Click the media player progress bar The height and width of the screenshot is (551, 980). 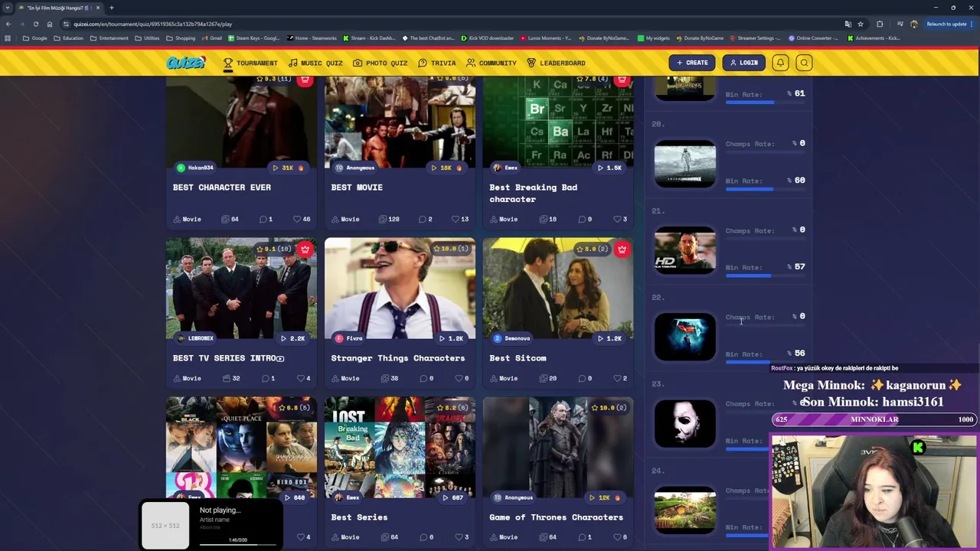pyautogui.click(x=238, y=546)
